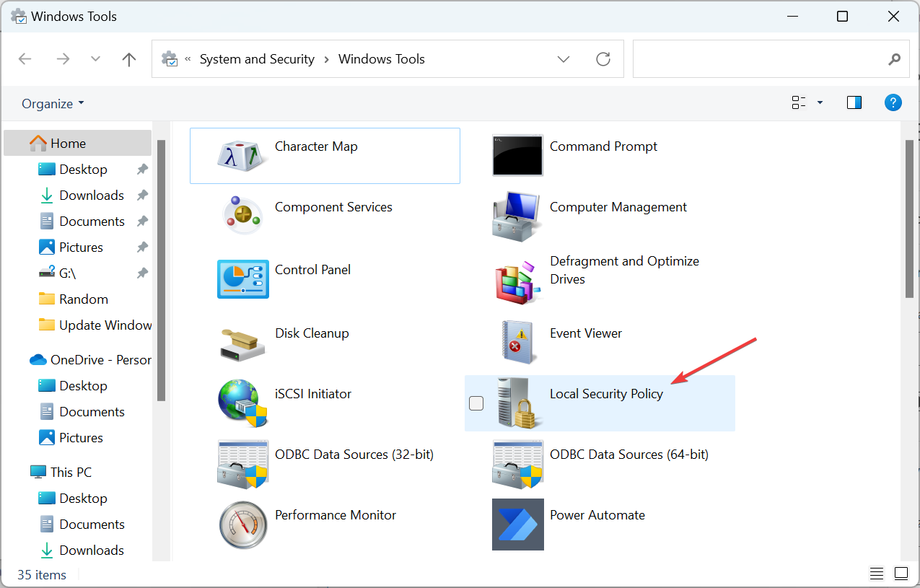Open pinned Documents under Home
Viewport: 920px width, 588px height.
coord(92,221)
